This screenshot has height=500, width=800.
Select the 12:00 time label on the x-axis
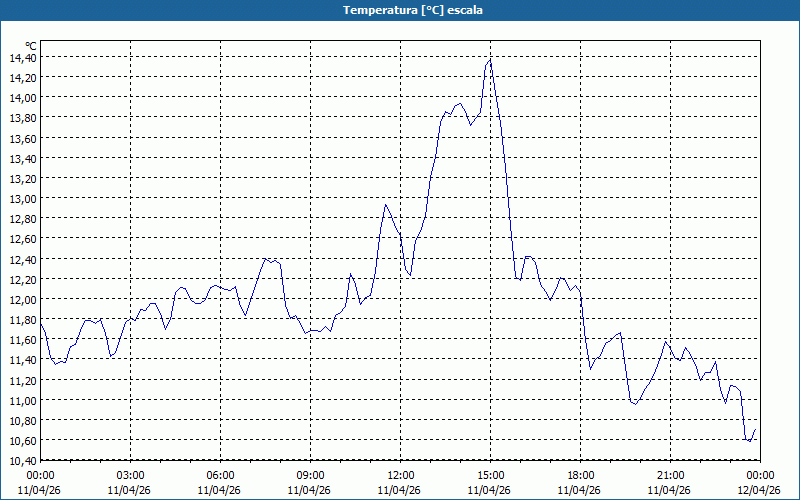tap(401, 475)
